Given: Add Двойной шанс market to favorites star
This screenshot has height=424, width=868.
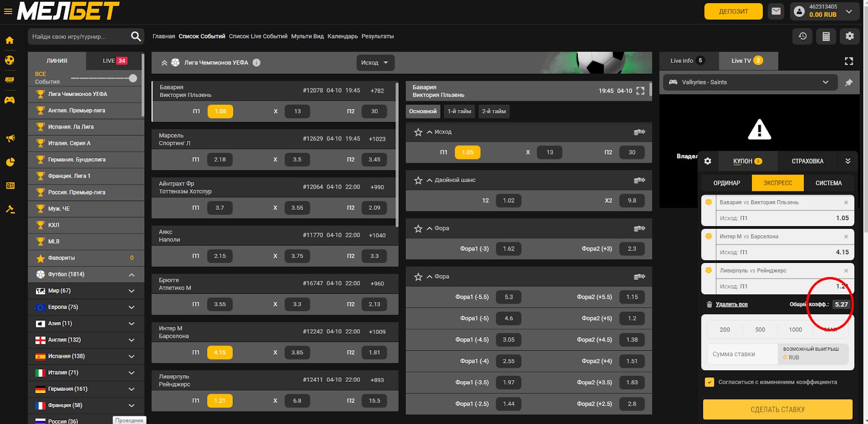Looking at the screenshot, I should (x=418, y=181).
